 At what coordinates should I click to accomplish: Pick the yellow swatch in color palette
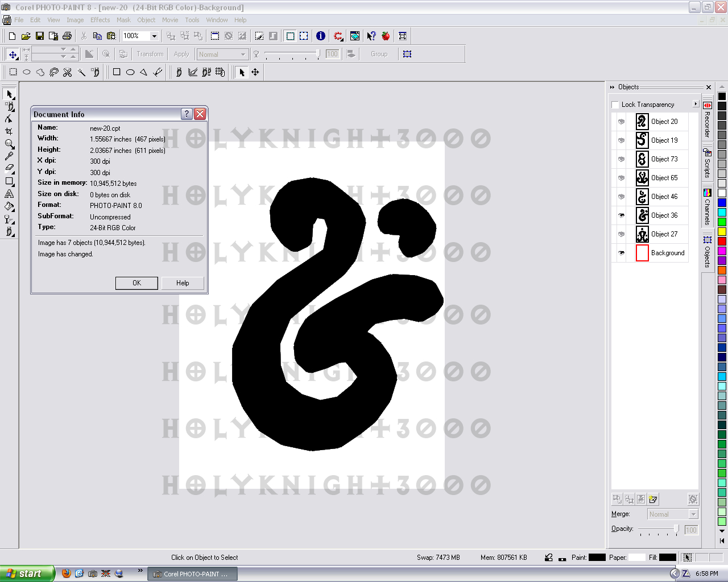point(722,231)
